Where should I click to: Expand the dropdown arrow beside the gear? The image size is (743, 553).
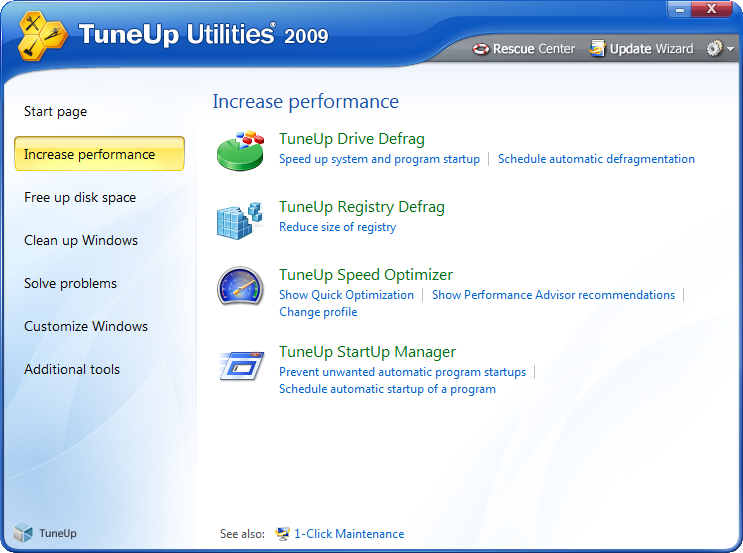tap(730, 49)
